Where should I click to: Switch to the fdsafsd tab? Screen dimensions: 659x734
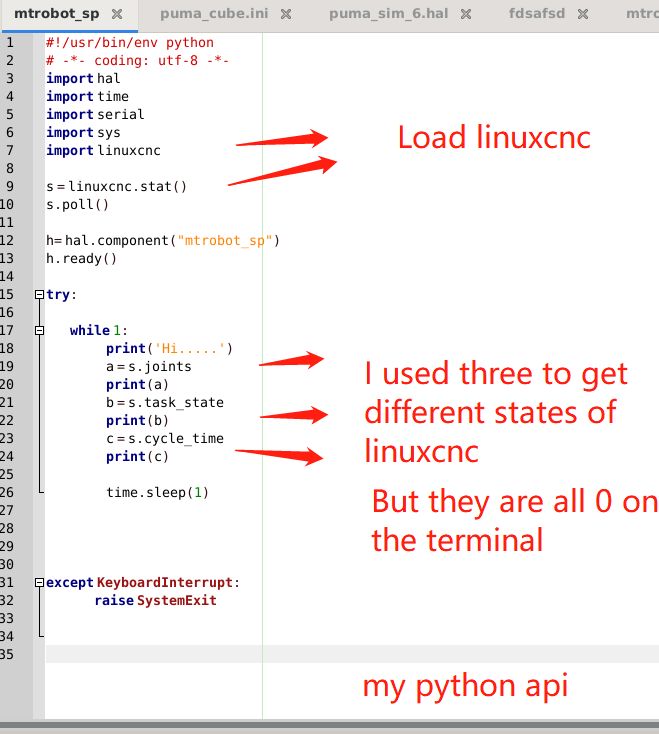(537, 14)
